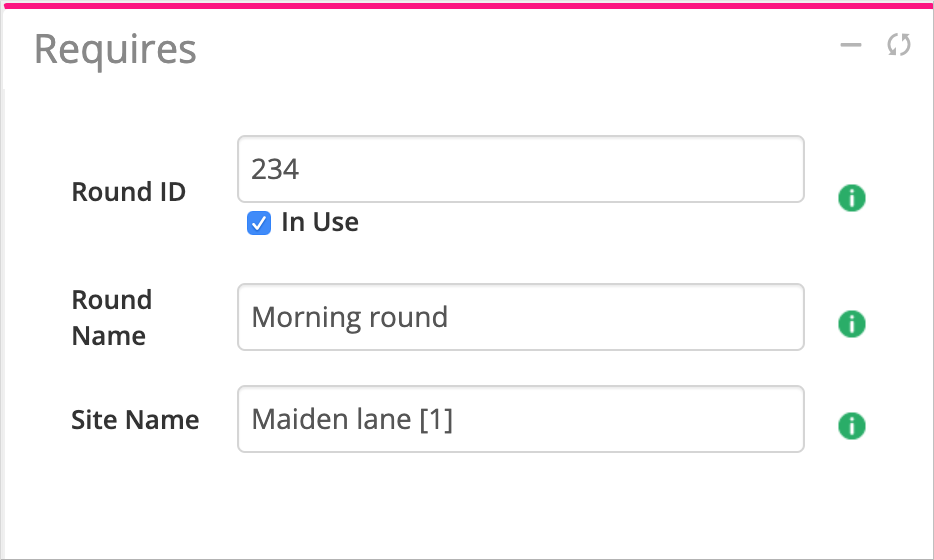Viewport: 934px width, 560px height.
Task: Open the Round Name info tooltip icon
Action: tap(851, 324)
